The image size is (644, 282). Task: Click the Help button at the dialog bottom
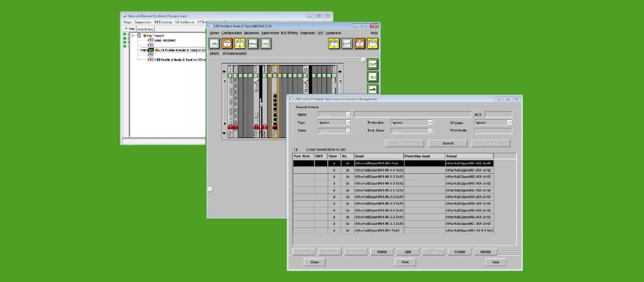pyautogui.click(x=496, y=262)
